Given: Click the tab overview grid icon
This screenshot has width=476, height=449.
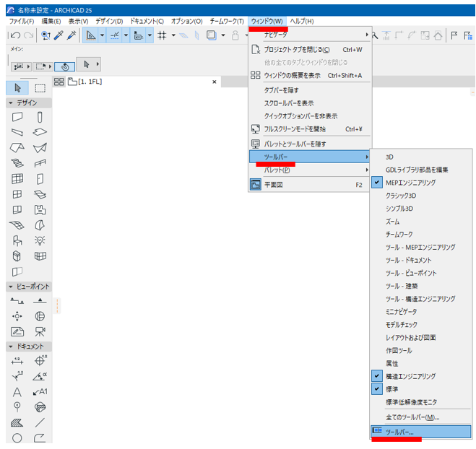Looking at the screenshot, I should 59,82.
